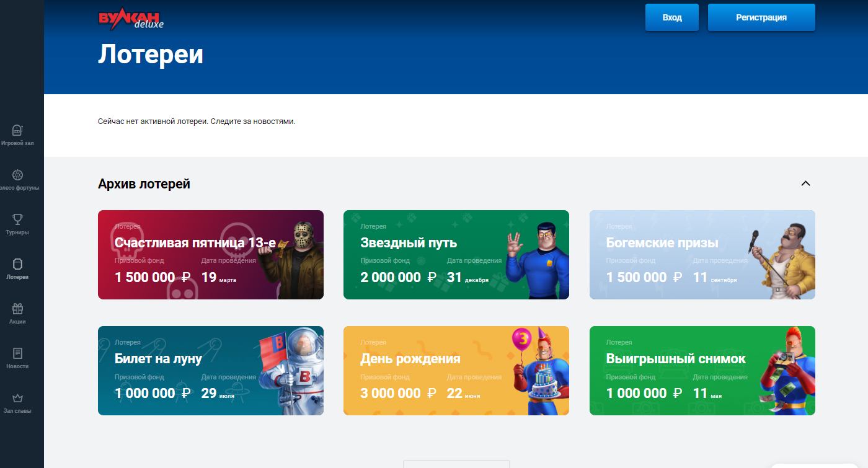Collapse the Архив лотерей section chevron
Screen dimensions: 868x468
pyautogui.click(x=805, y=183)
